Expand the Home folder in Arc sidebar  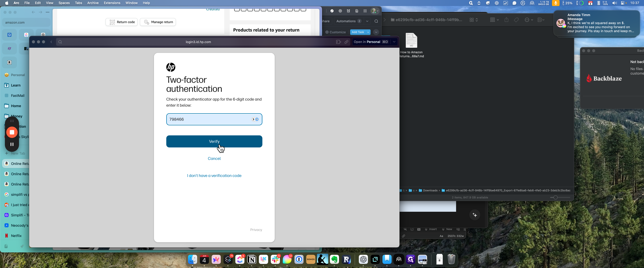tap(15, 106)
